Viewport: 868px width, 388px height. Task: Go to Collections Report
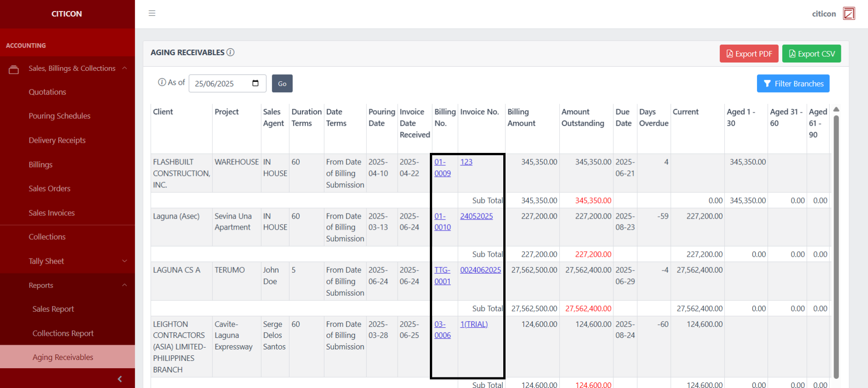click(63, 333)
